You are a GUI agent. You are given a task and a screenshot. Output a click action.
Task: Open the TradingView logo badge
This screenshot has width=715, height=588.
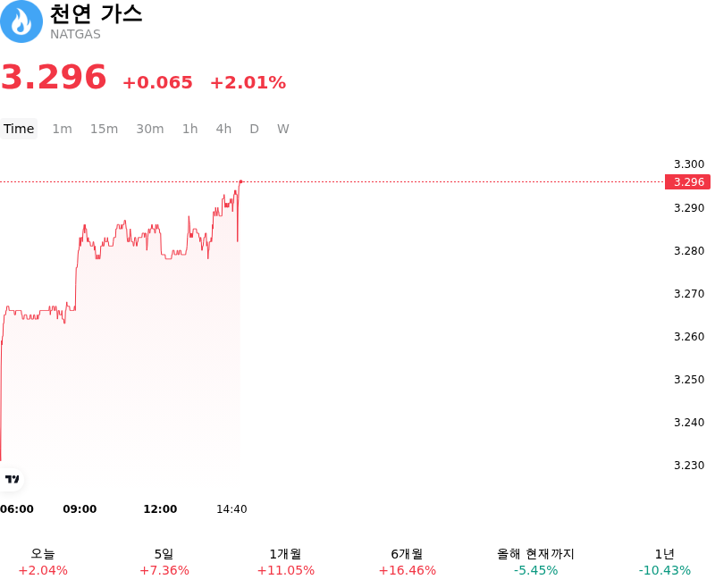[x=12, y=479]
